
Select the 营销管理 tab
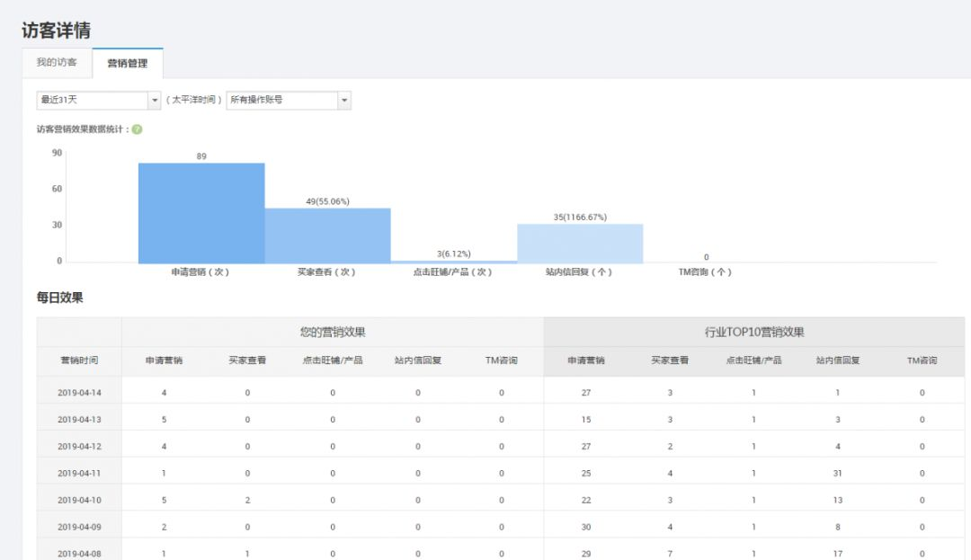127,64
